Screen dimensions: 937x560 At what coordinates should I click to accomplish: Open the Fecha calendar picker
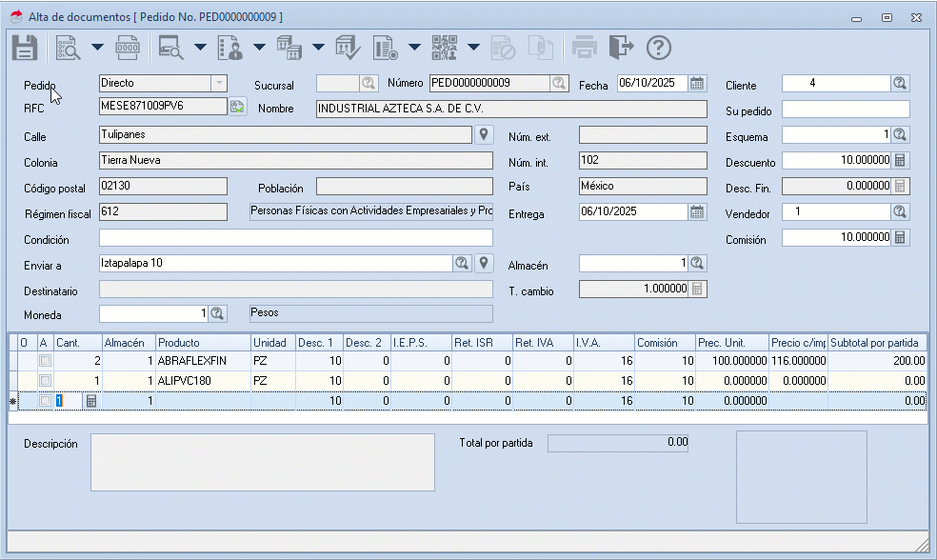(x=697, y=83)
